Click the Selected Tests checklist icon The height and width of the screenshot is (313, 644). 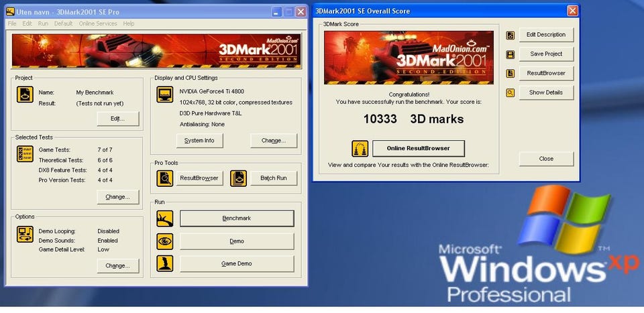coord(25,154)
